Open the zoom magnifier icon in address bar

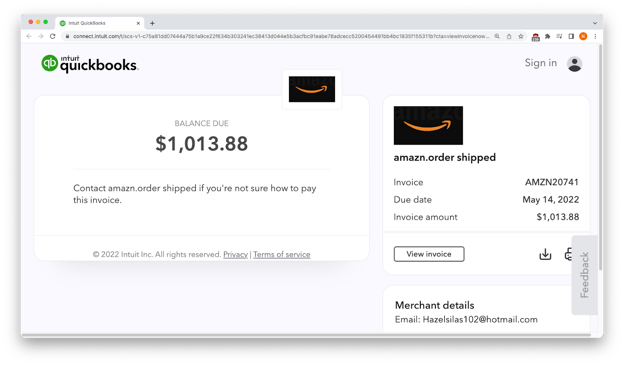pos(497,36)
